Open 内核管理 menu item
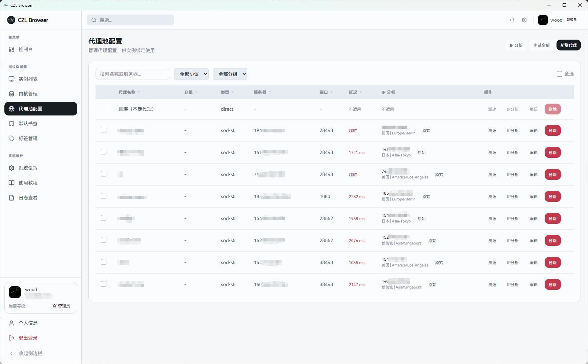Screen dimensions: 588x364 (41, 94)
